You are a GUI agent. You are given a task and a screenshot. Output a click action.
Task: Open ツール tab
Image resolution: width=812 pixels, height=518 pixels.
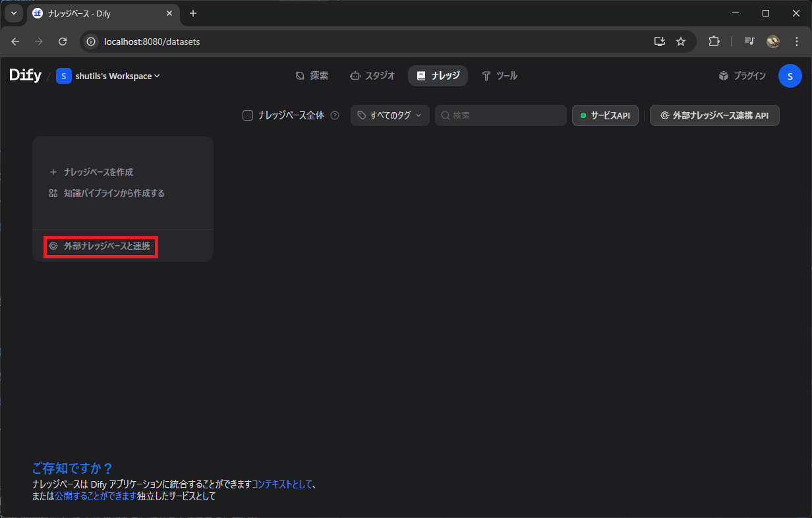500,76
